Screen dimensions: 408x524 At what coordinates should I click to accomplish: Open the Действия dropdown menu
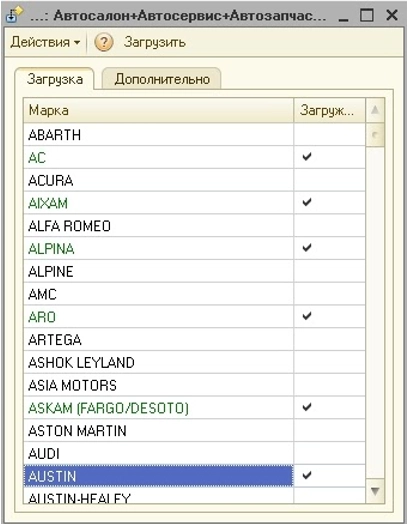point(45,42)
